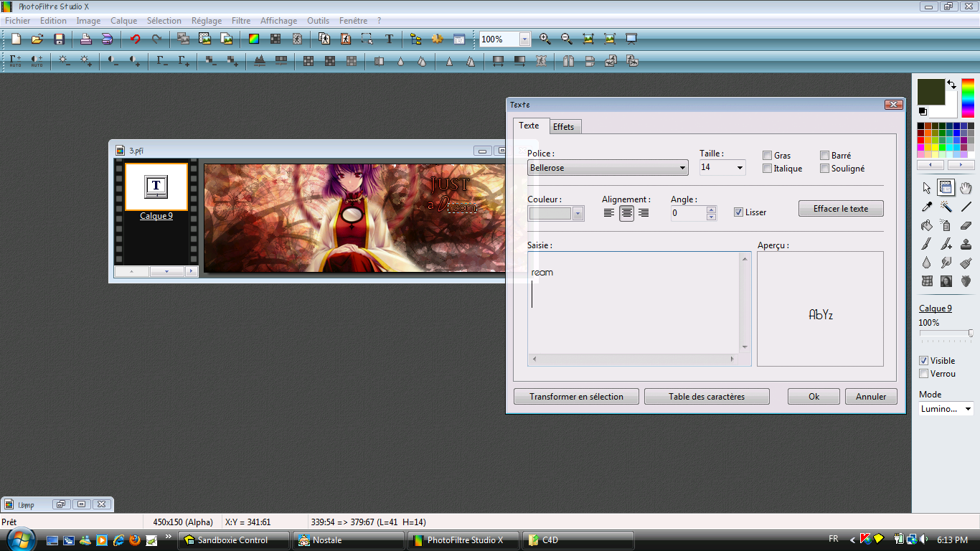Screen dimensions: 980x551
Task: Open the zoom percentage dropdown
Action: (x=524, y=39)
